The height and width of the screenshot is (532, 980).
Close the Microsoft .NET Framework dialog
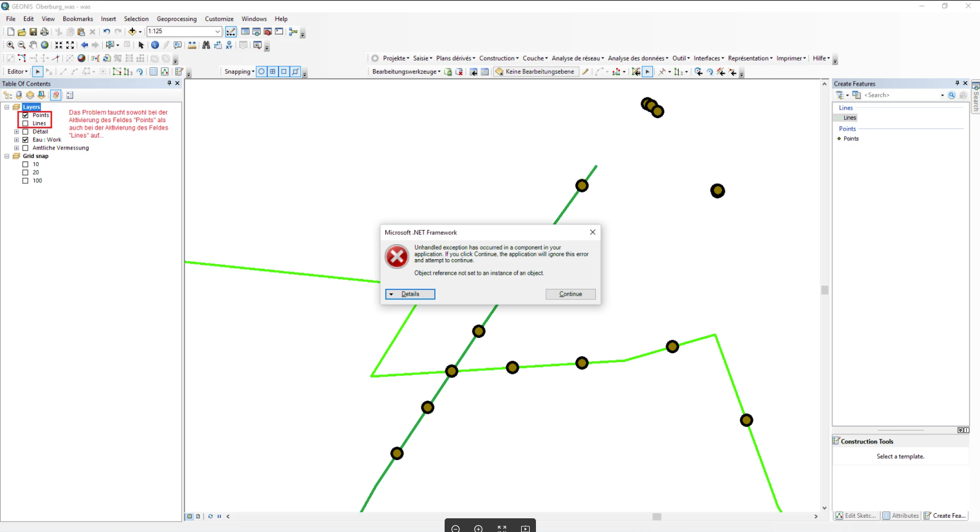592,232
